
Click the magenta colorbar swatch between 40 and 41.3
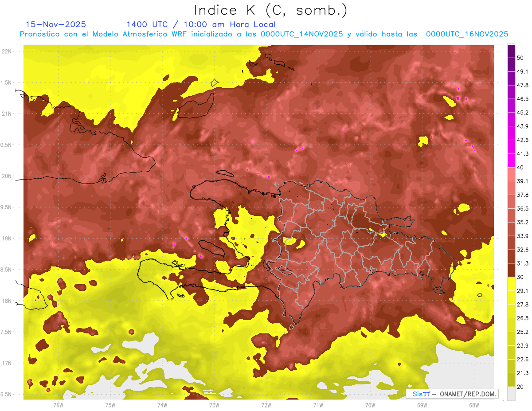(511, 160)
